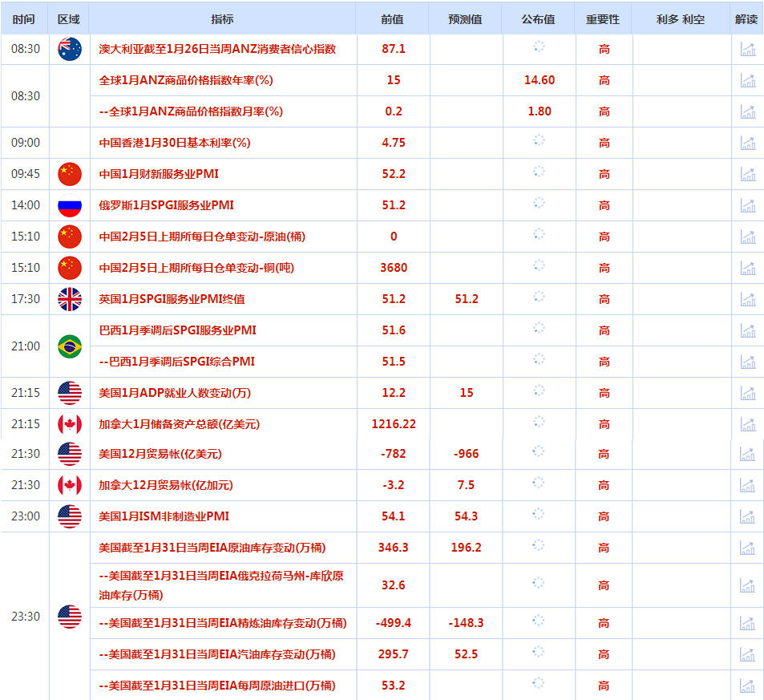764x700 pixels.
Task: Open chart icon for 加拿大12月贸易帐 row
Action: 747,485
